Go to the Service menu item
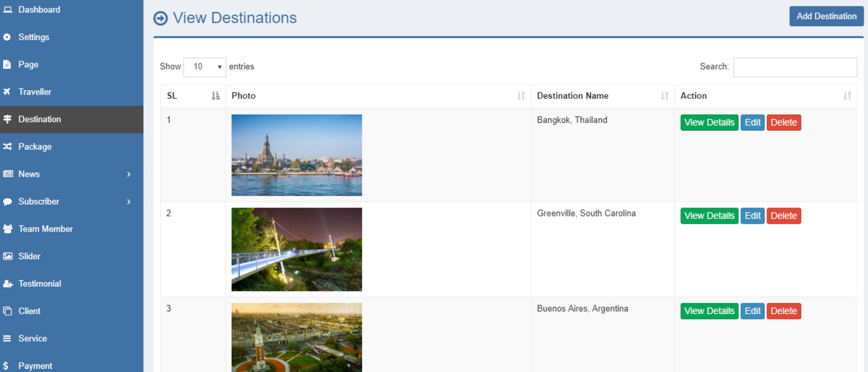This screenshot has height=372, width=868. [x=32, y=338]
